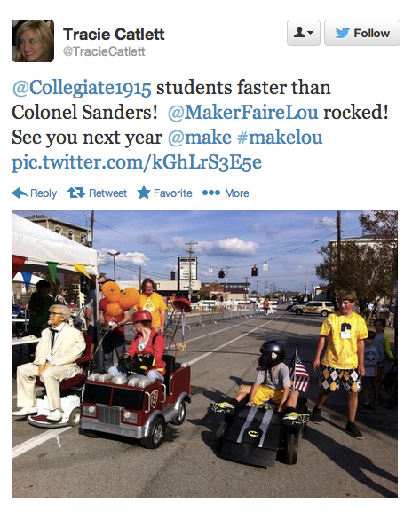This screenshot has height=512, width=420.
Task: Click the @TracieCatlett handle
Action: 104,51
